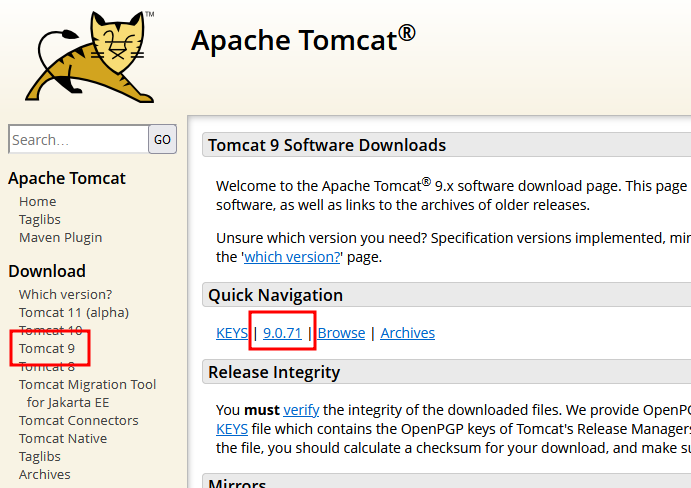
Task: Click the Apache Tomcat cat logo
Action: pos(90,57)
